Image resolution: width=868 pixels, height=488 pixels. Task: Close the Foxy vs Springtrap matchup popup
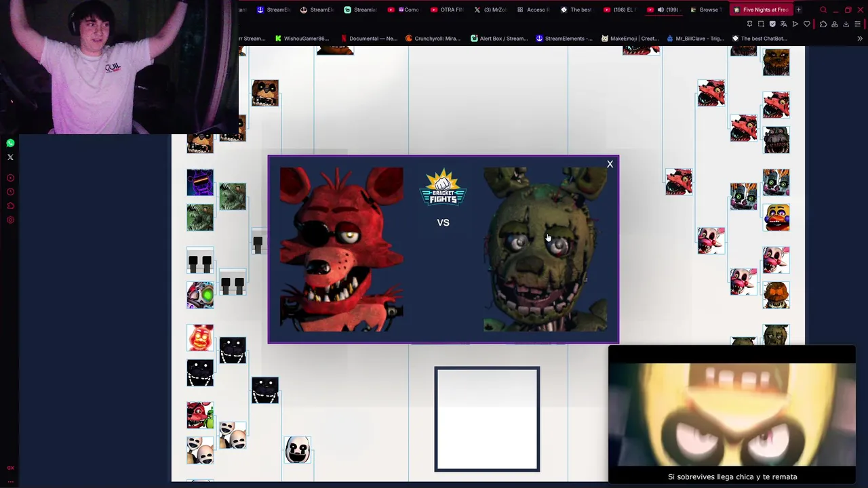[610, 164]
